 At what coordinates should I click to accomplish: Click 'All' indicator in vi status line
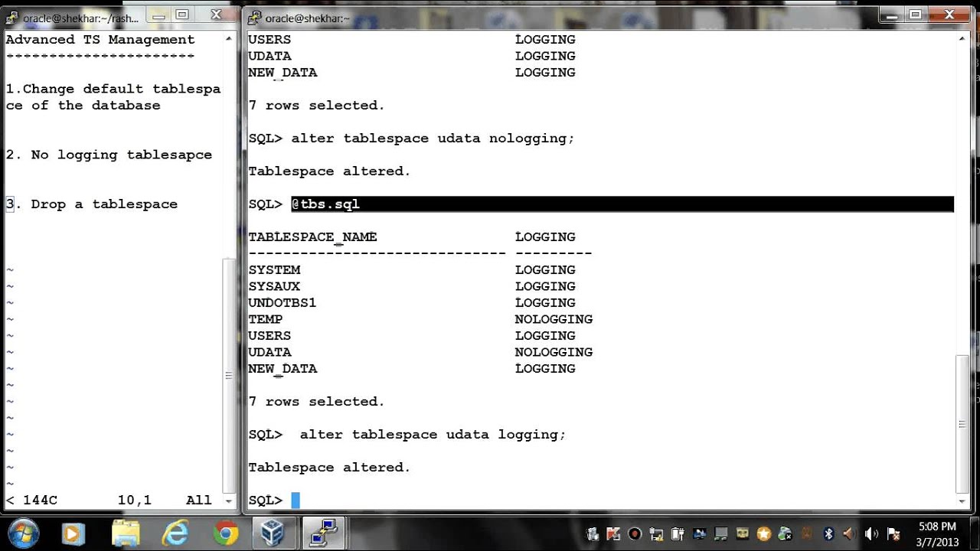click(x=199, y=500)
